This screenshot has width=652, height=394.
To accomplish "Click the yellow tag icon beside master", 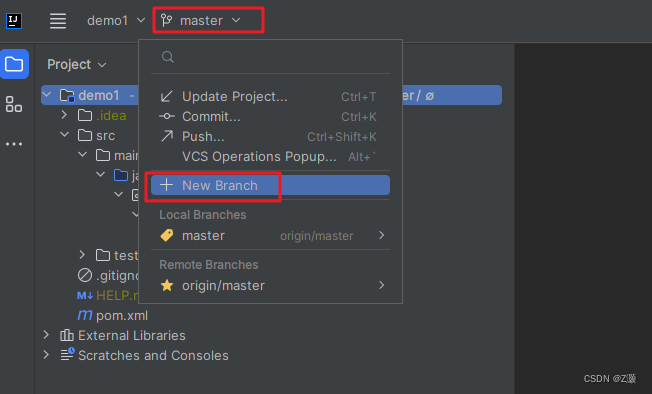I will click(x=167, y=235).
